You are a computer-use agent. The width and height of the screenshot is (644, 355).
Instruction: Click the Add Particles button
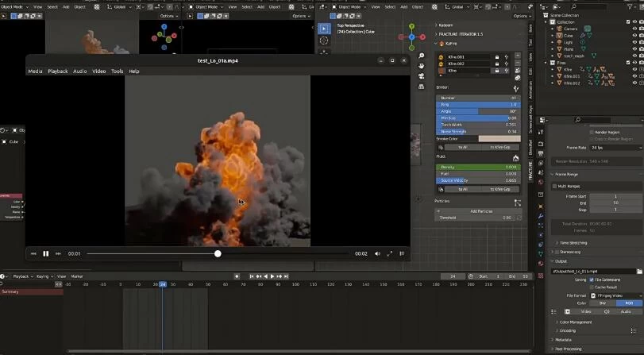coord(482,210)
